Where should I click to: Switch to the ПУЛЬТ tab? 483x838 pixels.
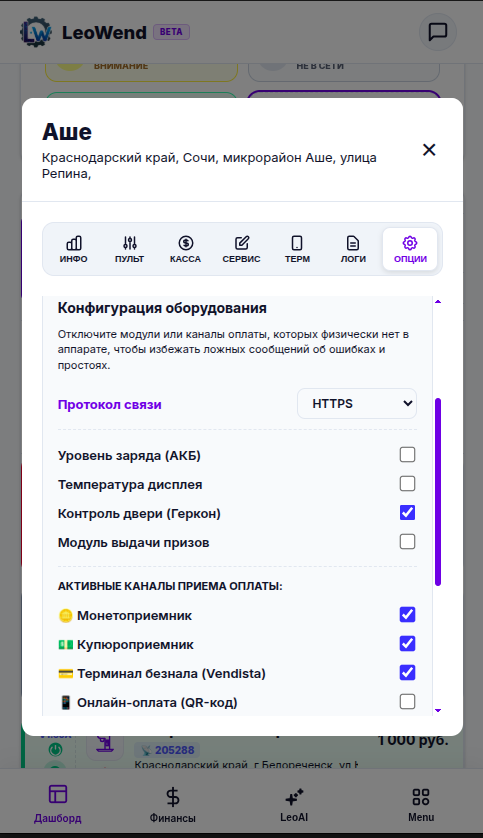point(130,249)
